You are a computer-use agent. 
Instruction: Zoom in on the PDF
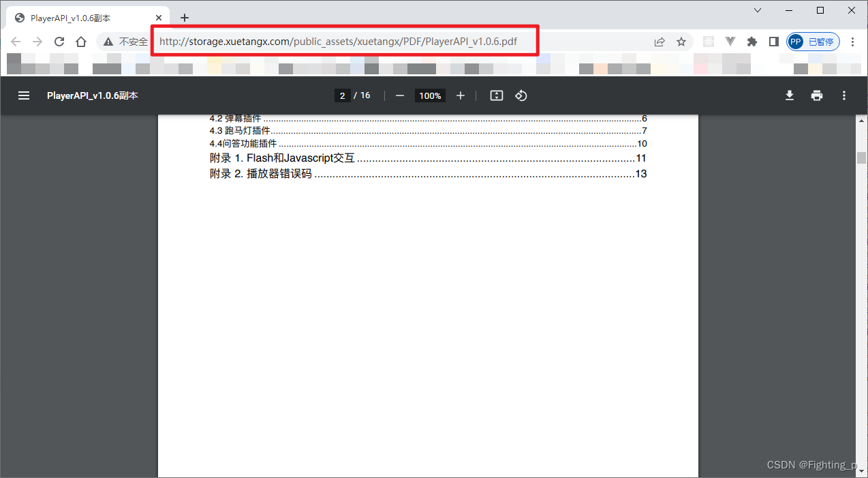click(x=460, y=95)
